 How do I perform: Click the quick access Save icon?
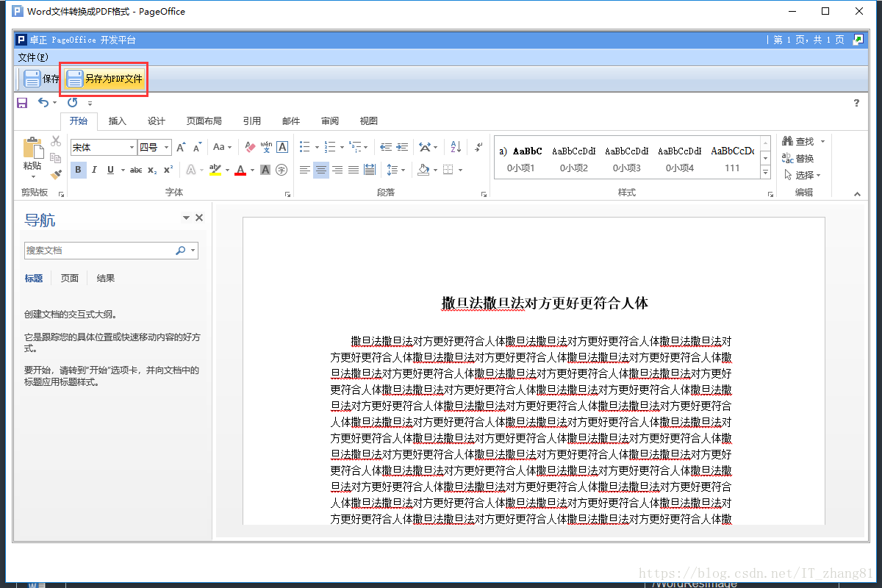click(22, 103)
